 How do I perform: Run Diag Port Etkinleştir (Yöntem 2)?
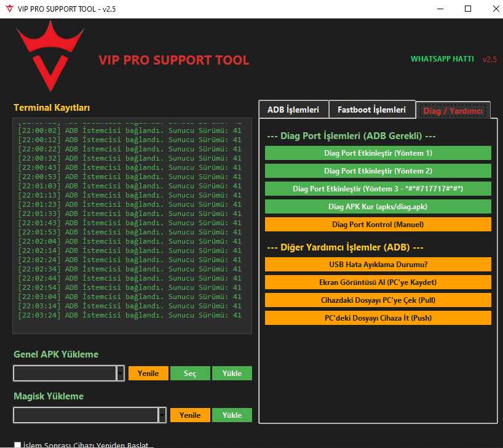coord(378,170)
